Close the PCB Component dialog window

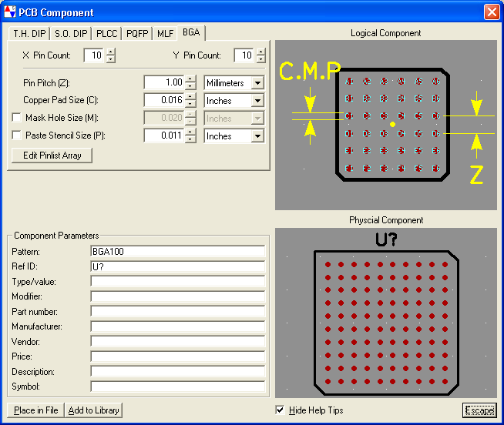tap(491, 12)
